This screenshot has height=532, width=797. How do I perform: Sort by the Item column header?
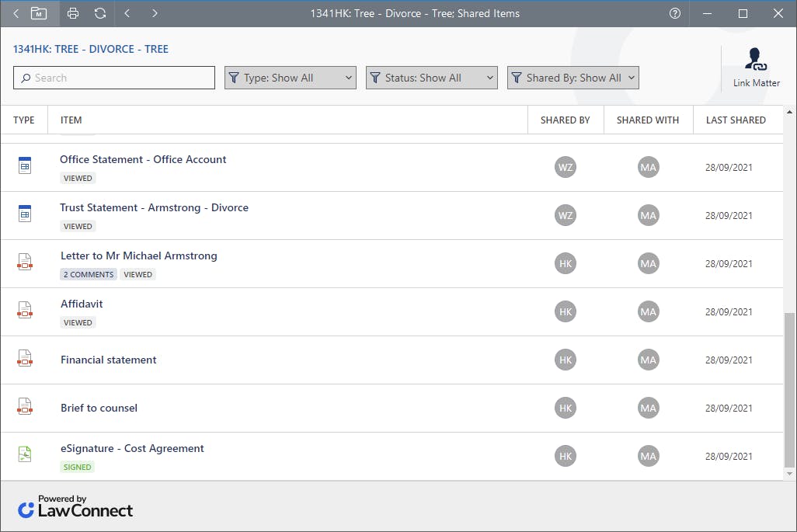click(x=71, y=120)
